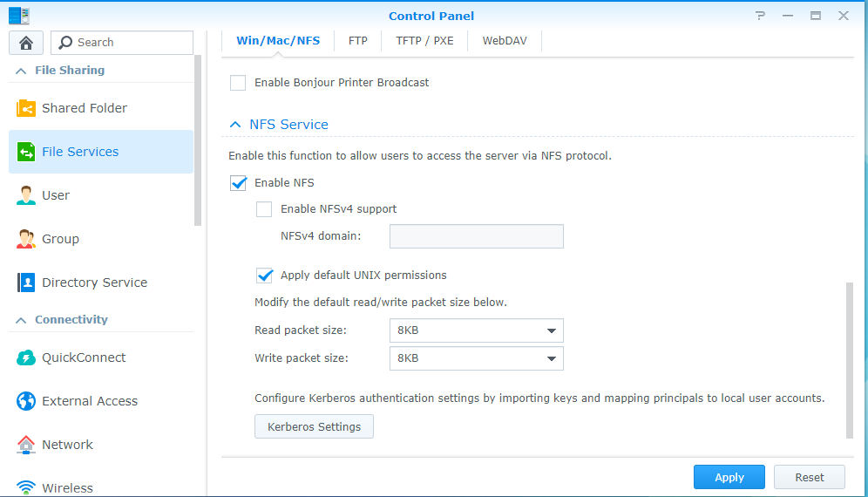Image resolution: width=868 pixels, height=497 pixels.
Task: Uncheck the Enable NFS checkbox
Action: point(238,183)
